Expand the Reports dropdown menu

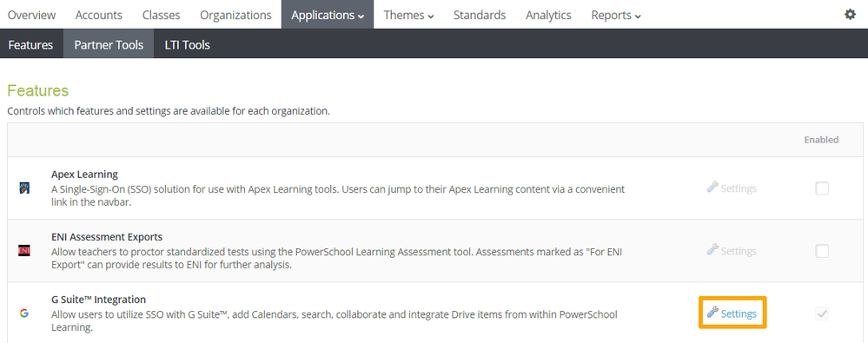point(616,15)
